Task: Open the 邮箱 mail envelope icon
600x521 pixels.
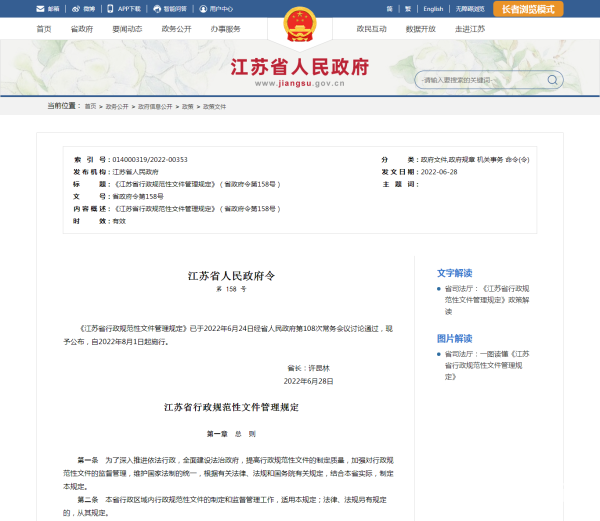Action: [x=40, y=9]
